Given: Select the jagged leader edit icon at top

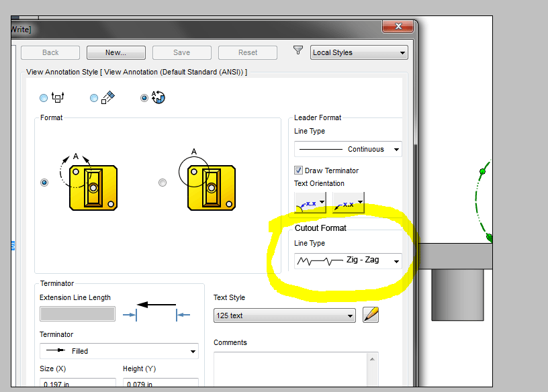Looking at the screenshot, I should pos(107,97).
